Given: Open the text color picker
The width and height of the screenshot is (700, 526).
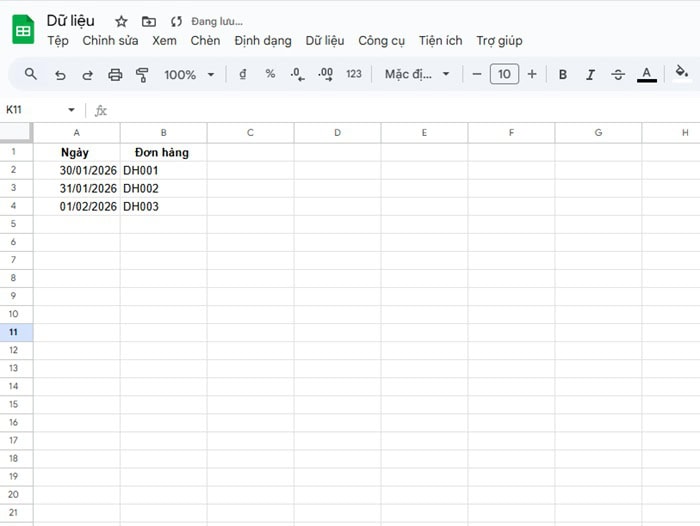Looking at the screenshot, I should click(647, 74).
